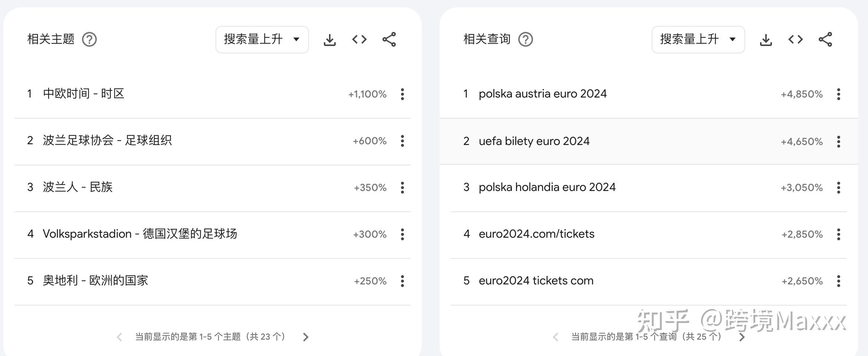Open three-dot menu for 中欧时间 topic
This screenshot has height=356, width=868.
tap(402, 95)
